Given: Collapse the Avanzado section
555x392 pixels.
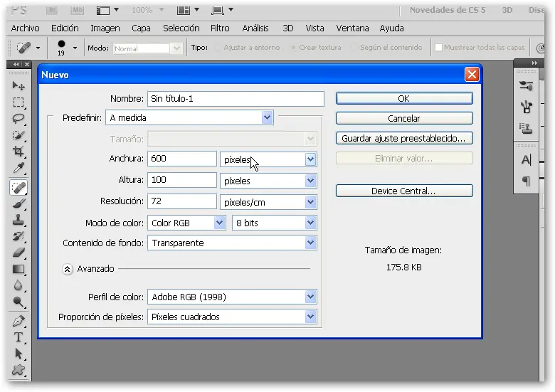Looking at the screenshot, I should pyautogui.click(x=68, y=269).
